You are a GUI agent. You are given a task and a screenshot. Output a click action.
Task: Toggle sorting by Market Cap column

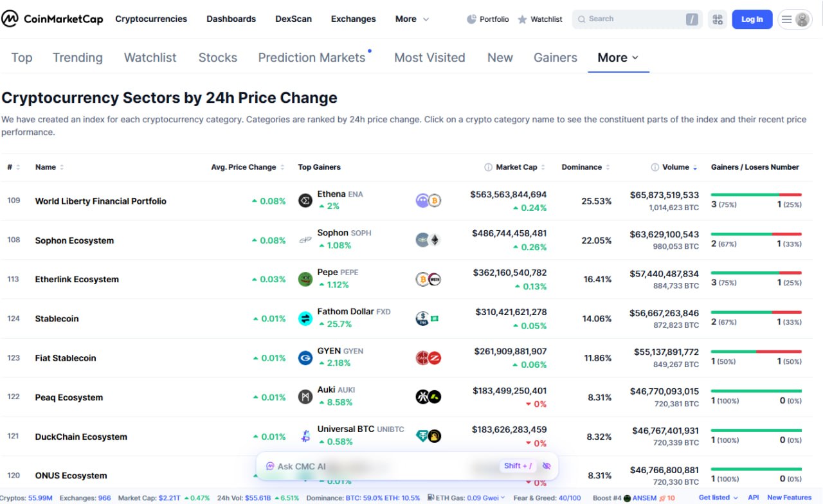[x=521, y=167]
